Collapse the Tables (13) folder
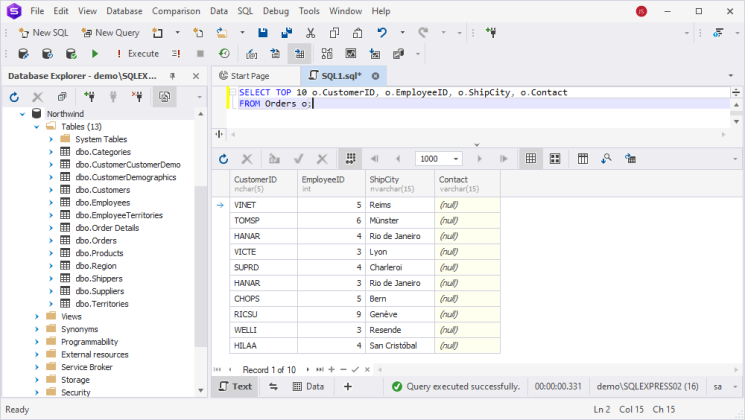This screenshot has height=420, width=745. pos(37,127)
